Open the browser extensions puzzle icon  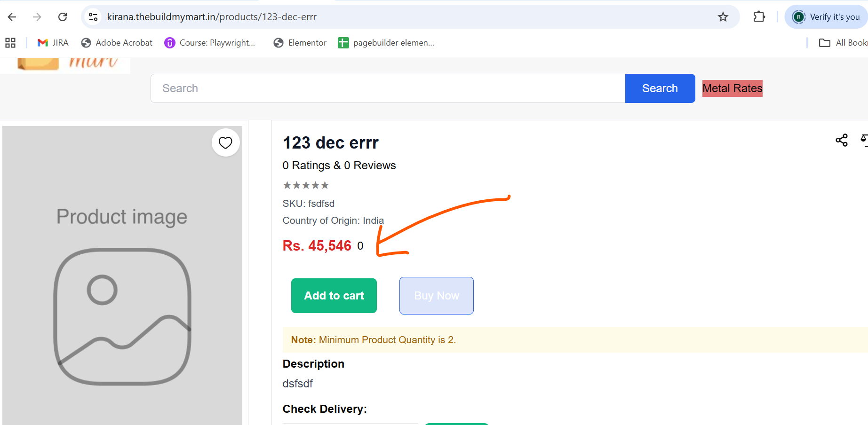pyautogui.click(x=759, y=17)
